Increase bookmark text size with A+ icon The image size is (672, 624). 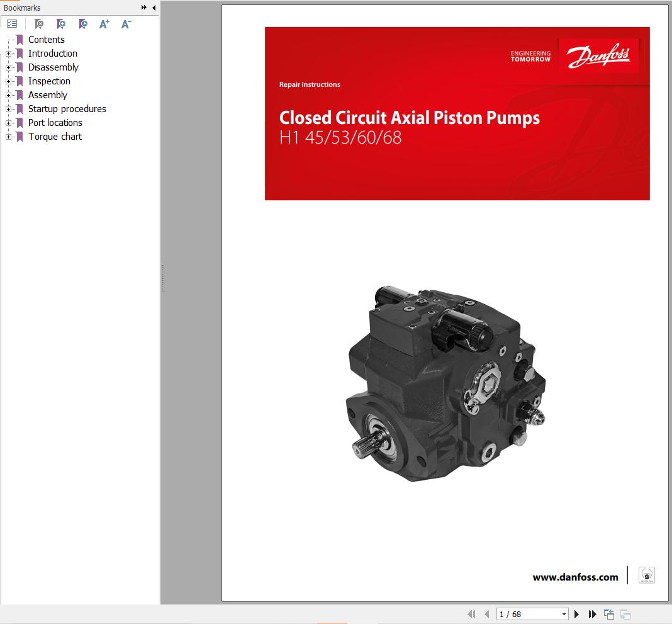pos(104,24)
